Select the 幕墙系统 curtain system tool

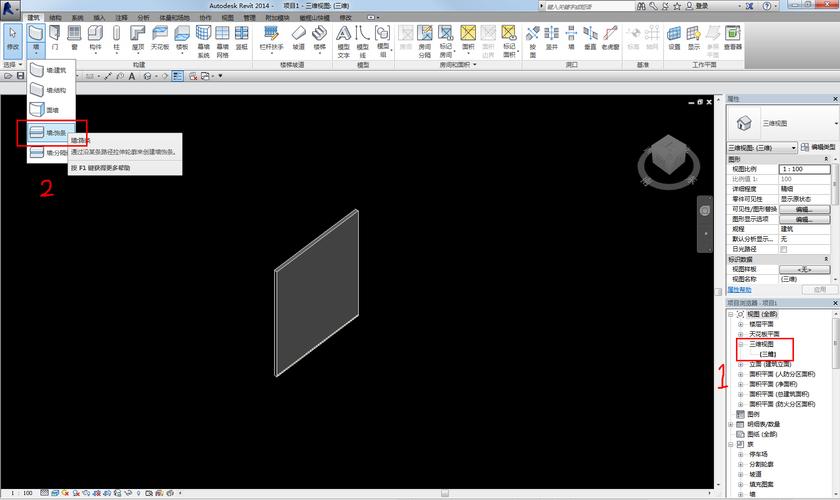point(204,41)
